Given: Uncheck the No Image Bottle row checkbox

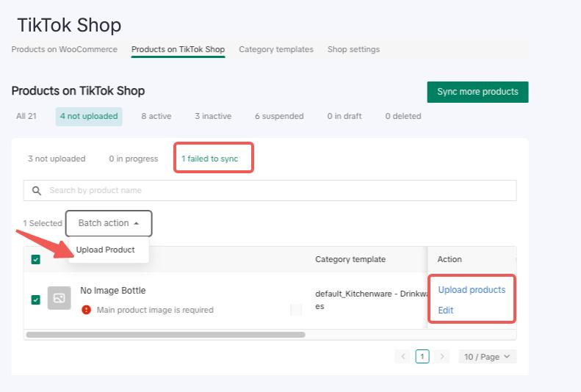Looking at the screenshot, I should click(36, 299).
